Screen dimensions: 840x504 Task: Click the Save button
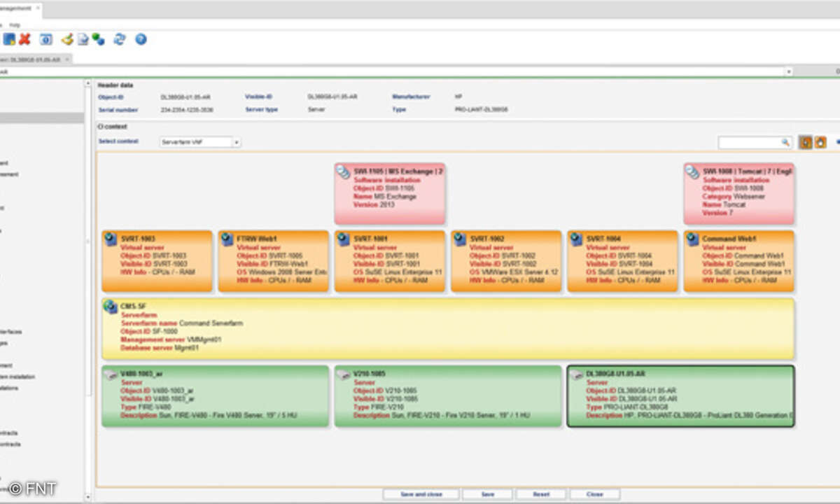pyautogui.click(x=488, y=494)
